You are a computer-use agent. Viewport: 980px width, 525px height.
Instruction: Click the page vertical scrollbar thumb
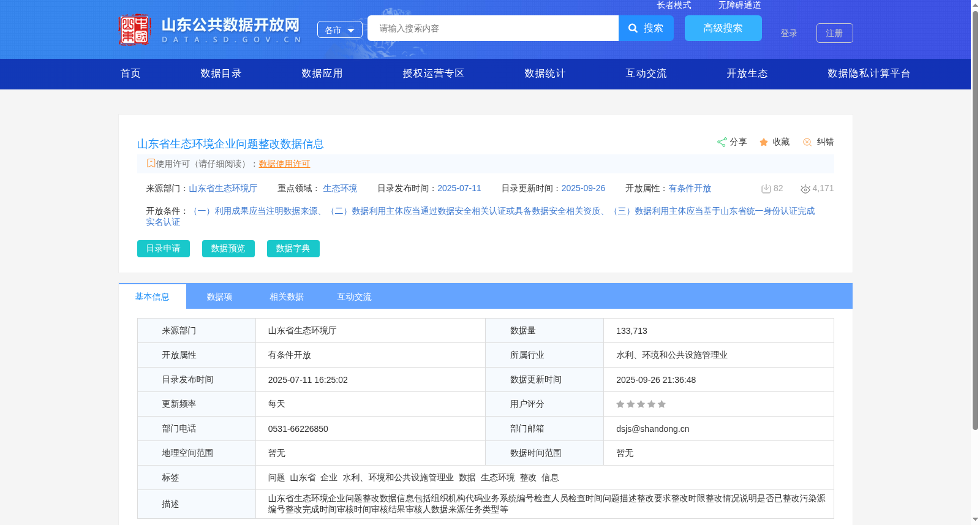coord(975,219)
